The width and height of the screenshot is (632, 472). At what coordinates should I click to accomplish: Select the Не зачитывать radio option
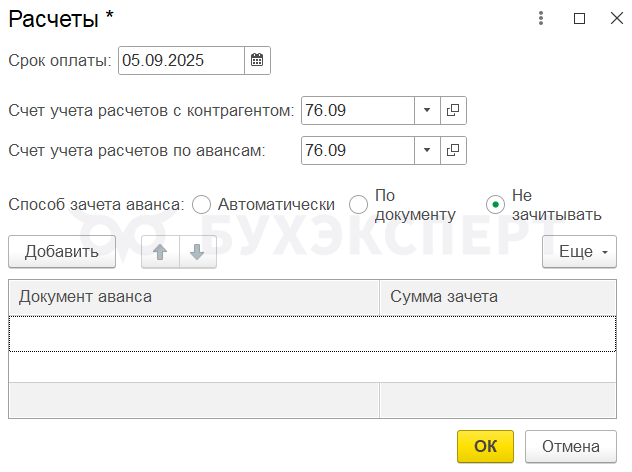[x=495, y=204]
